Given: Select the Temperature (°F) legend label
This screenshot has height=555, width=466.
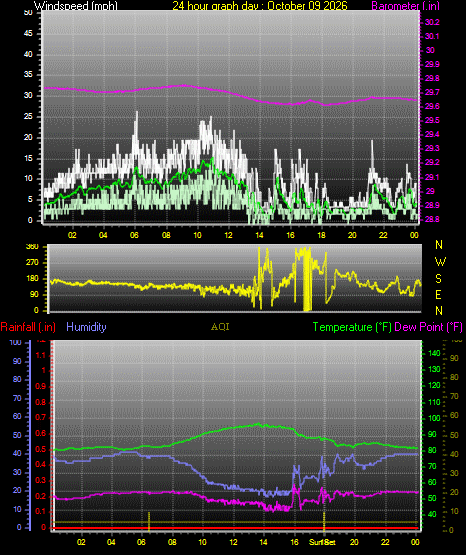Looking at the screenshot, I should click(x=352, y=327).
